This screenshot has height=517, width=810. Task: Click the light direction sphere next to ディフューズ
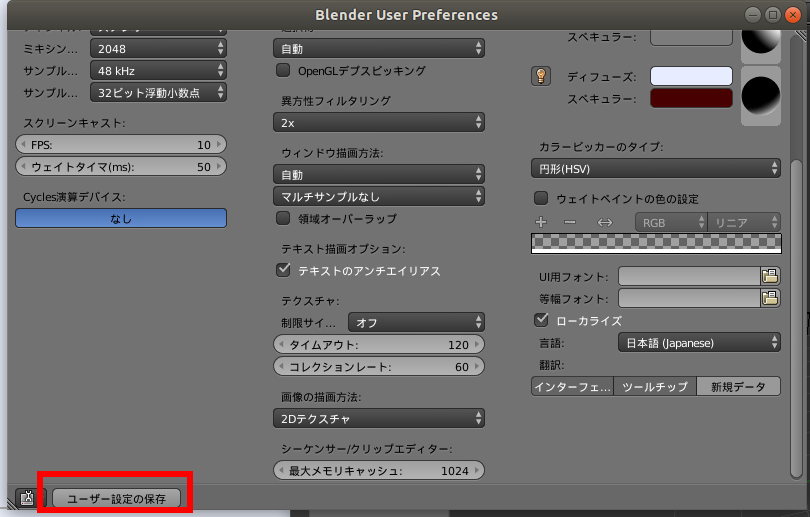coord(760,96)
